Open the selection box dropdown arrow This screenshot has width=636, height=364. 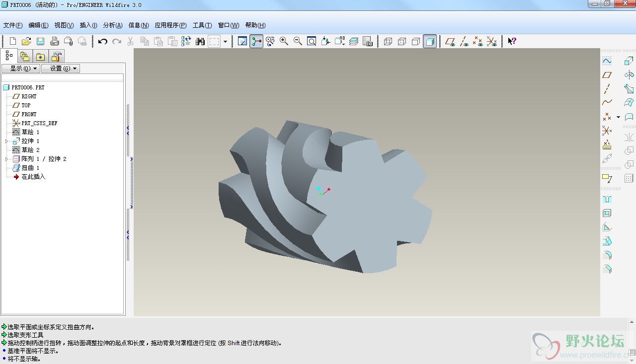[225, 41]
